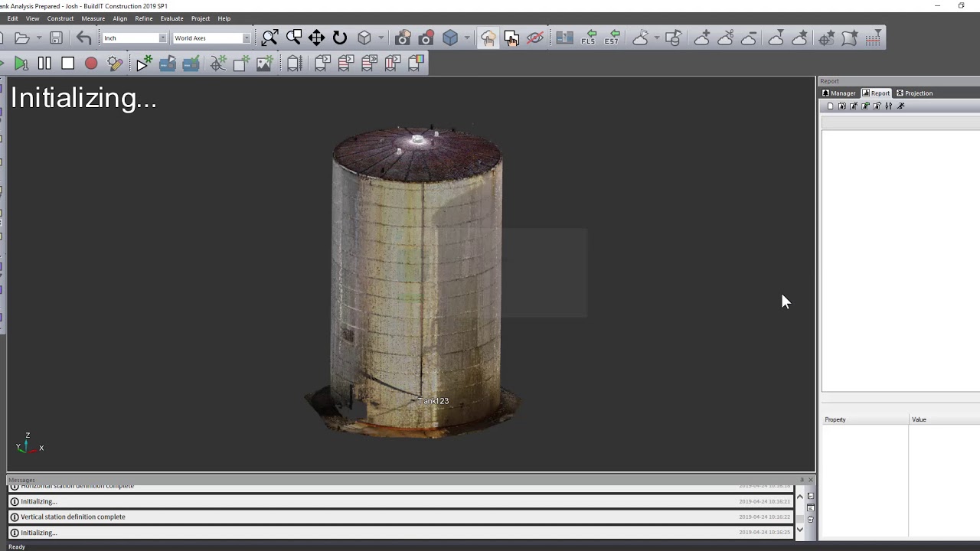Expand the wireframe cube dropdown arrow
The image size is (980, 551).
click(381, 37)
